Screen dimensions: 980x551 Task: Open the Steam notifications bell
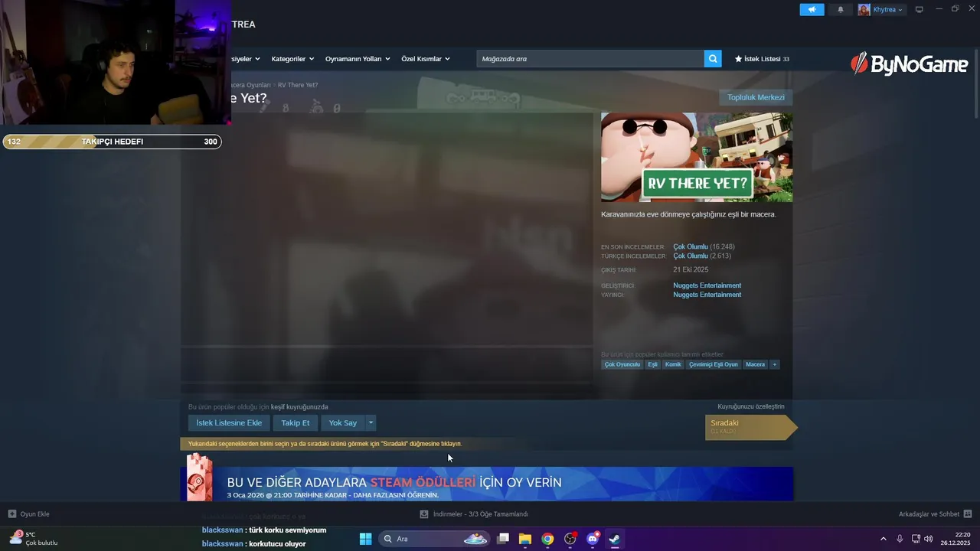[841, 10]
